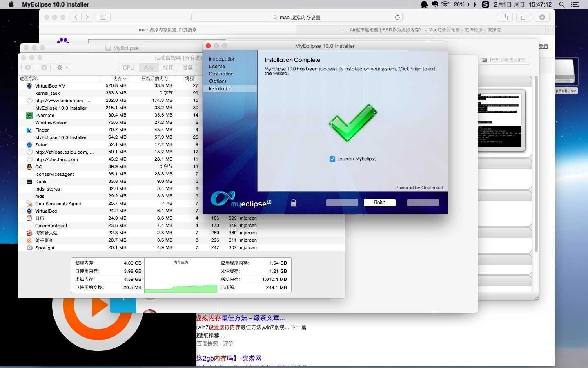Image resolution: width=588 pixels, height=368 pixels.
Task: Open Notification Center icon
Action: 575,4
